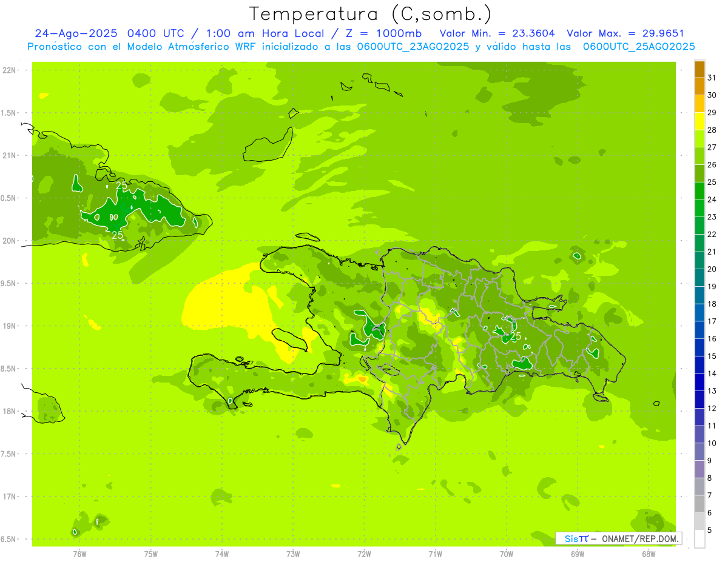Pick the gray color bar segment between 6 and 7
The height and width of the screenshot is (562, 728).
[699, 504]
